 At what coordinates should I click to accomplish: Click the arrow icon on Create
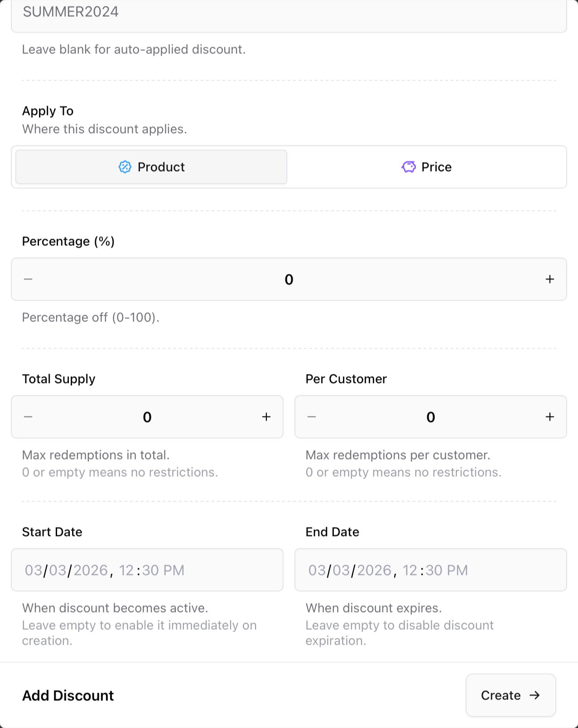(x=535, y=695)
